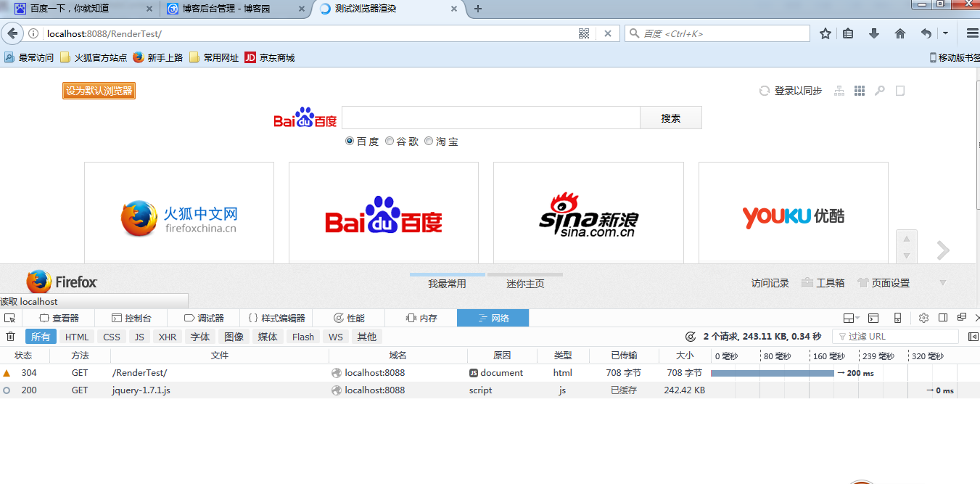Image resolution: width=980 pixels, height=484 pixels.
Task: Switch to the 控制台 console tab
Action: coord(131,318)
